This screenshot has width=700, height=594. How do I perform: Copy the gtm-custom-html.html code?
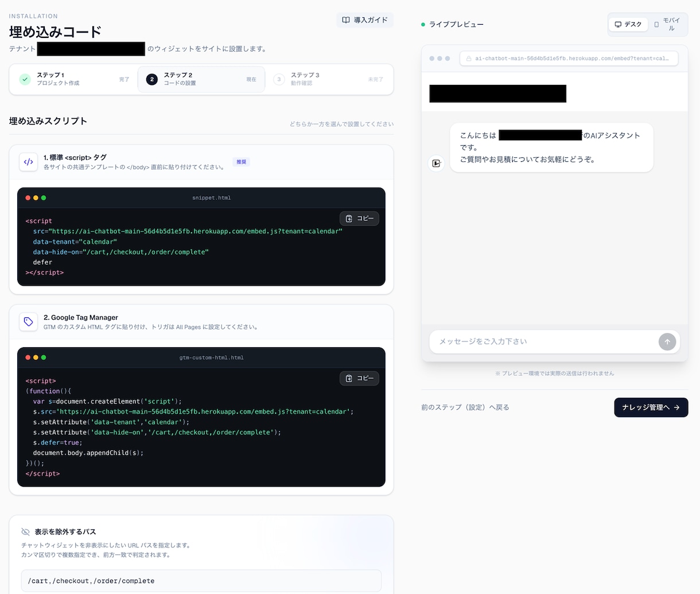(359, 378)
